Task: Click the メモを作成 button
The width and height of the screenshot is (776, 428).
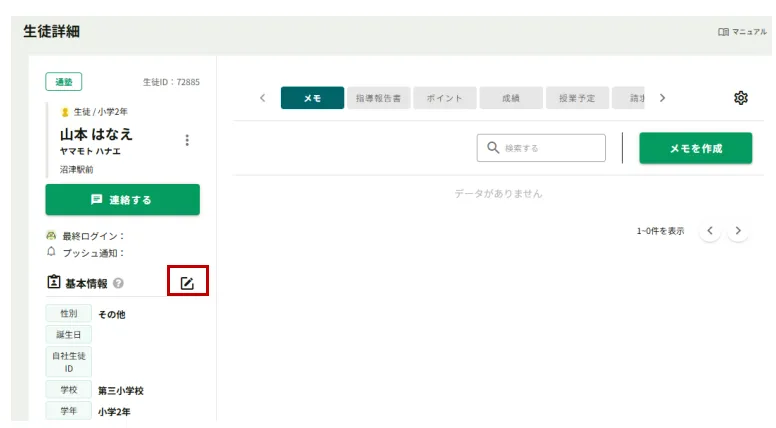Action: click(695, 148)
